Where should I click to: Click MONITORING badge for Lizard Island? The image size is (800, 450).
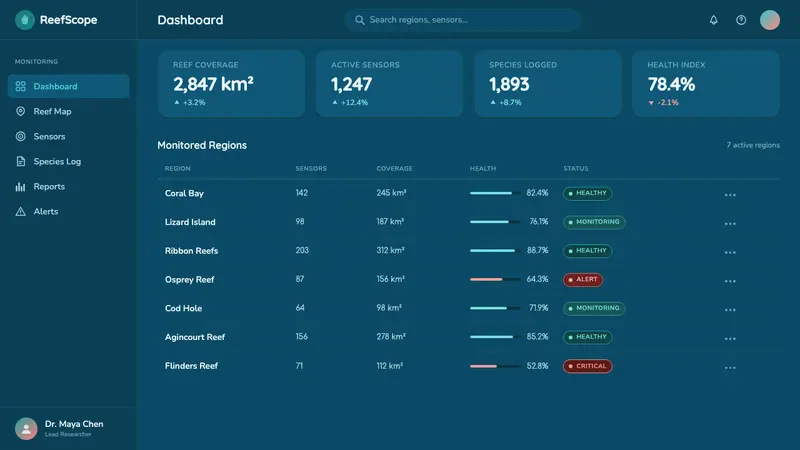coord(594,222)
